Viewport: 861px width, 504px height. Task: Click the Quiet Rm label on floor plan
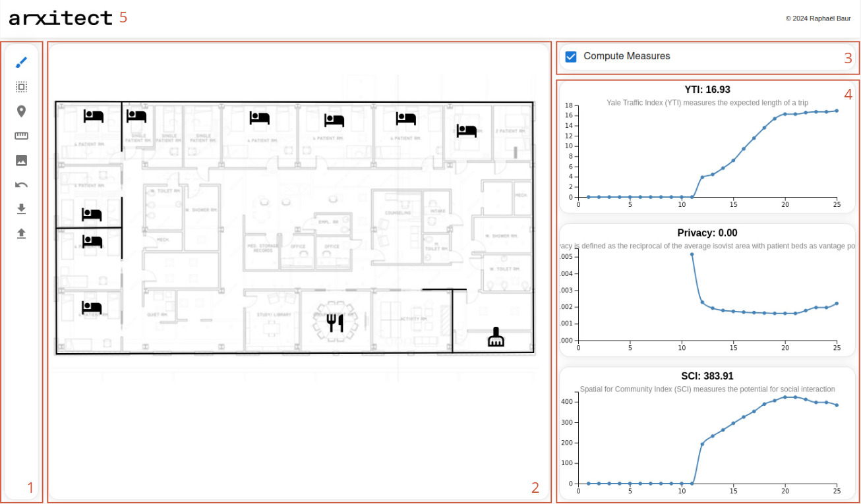point(156,314)
